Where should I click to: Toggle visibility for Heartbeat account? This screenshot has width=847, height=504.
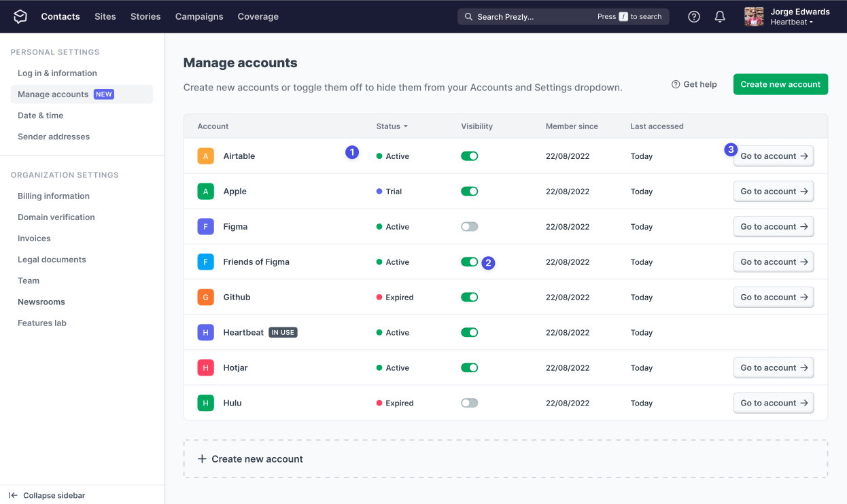pyautogui.click(x=470, y=333)
